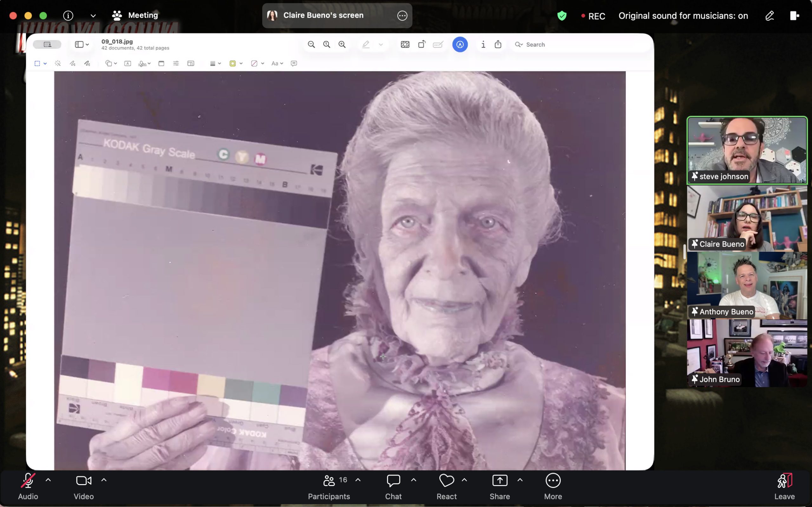Toggle the blue Markup toolbar button
This screenshot has height=507, width=812.
460,44
